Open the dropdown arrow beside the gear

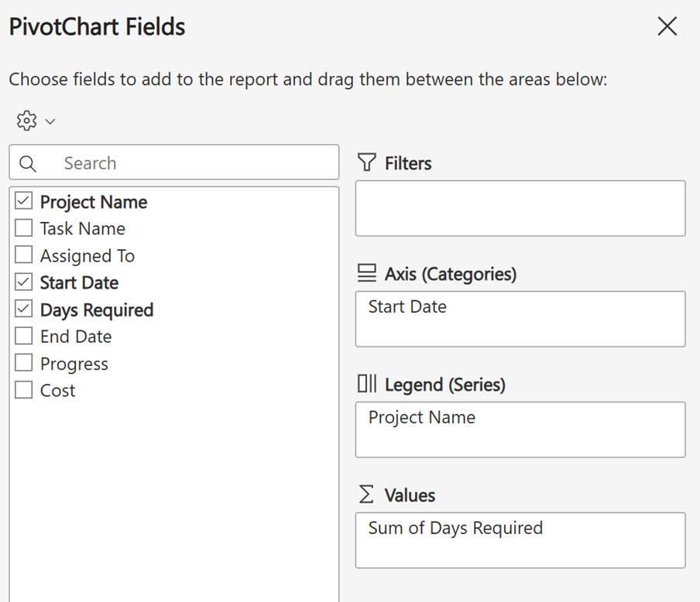point(50,121)
